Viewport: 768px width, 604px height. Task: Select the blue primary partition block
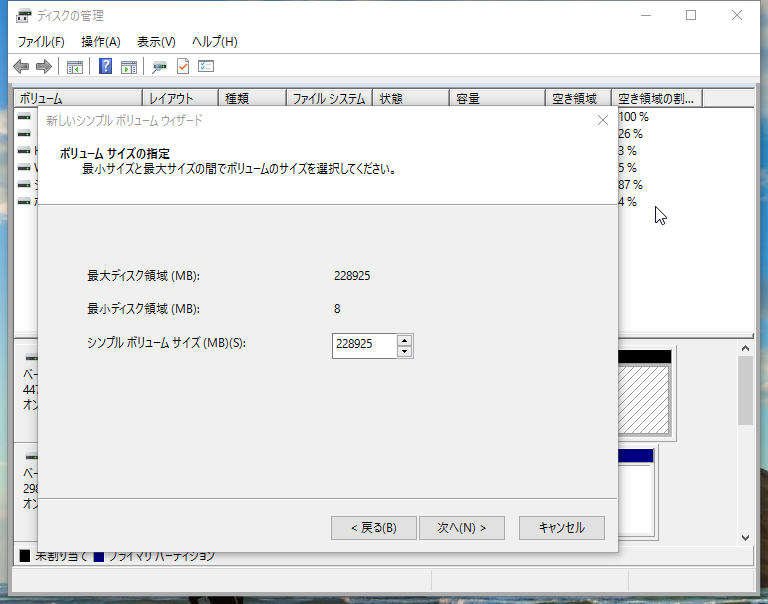[636, 456]
